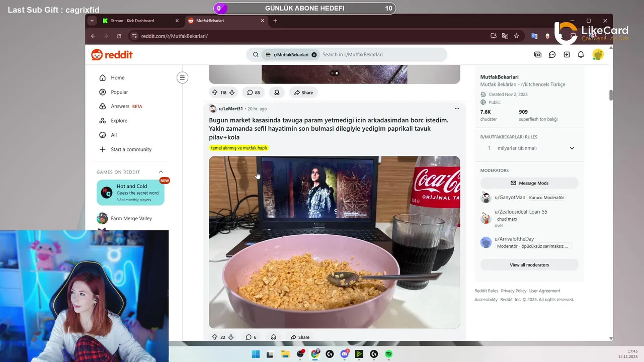Image resolution: width=644 pixels, height=362 pixels.
Task: Open the Privacy Policy footer link
Action: tap(514, 291)
